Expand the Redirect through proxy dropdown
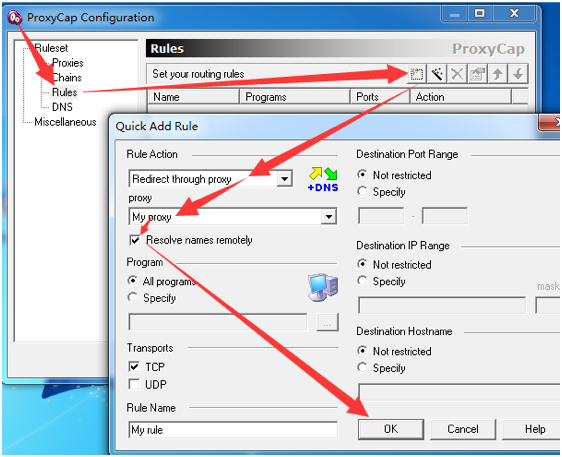Screen dimensions: 562x457 (285, 178)
